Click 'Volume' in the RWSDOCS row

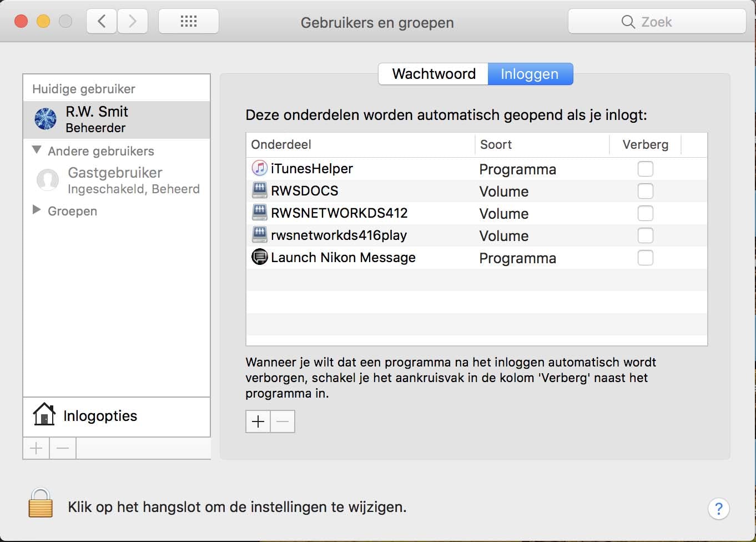tap(503, 192)
